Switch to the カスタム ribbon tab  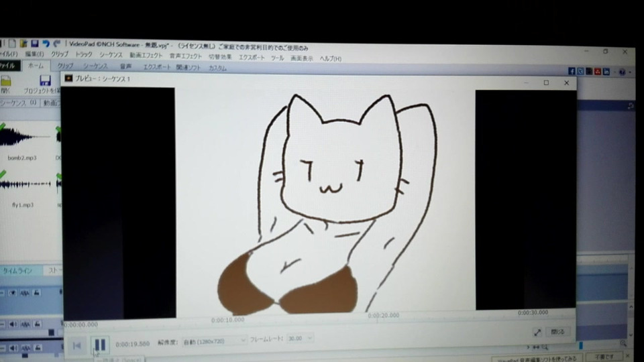tap(217, 68)
